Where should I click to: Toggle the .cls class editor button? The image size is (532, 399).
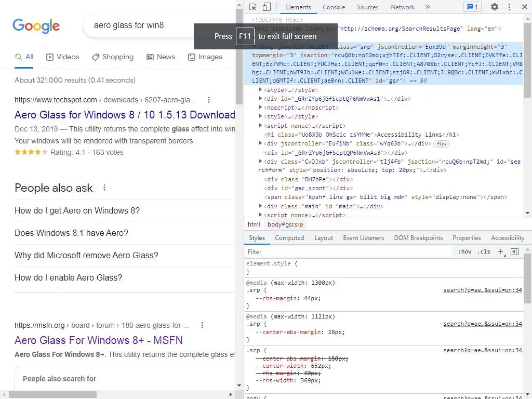tap(484, 252)
